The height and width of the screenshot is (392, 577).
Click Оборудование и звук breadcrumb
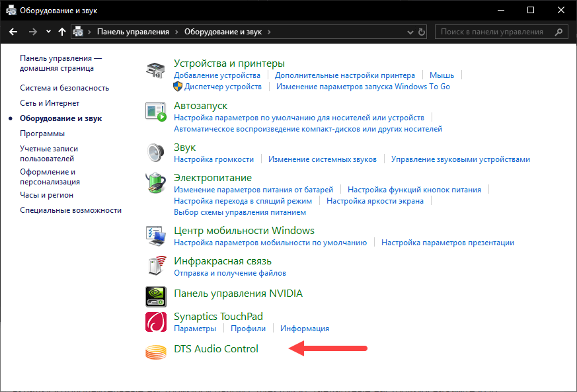pyautogui.click(x=223, y=32)
